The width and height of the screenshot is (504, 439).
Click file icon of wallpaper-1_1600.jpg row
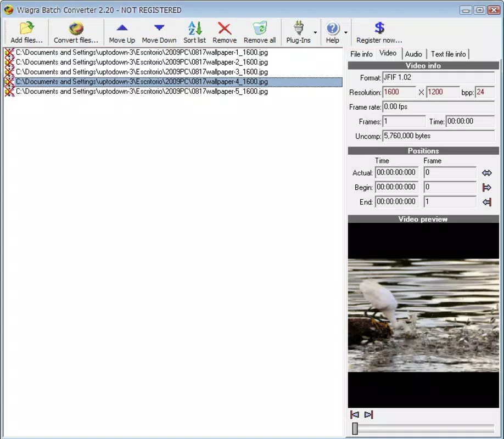(x=9, y=52)
